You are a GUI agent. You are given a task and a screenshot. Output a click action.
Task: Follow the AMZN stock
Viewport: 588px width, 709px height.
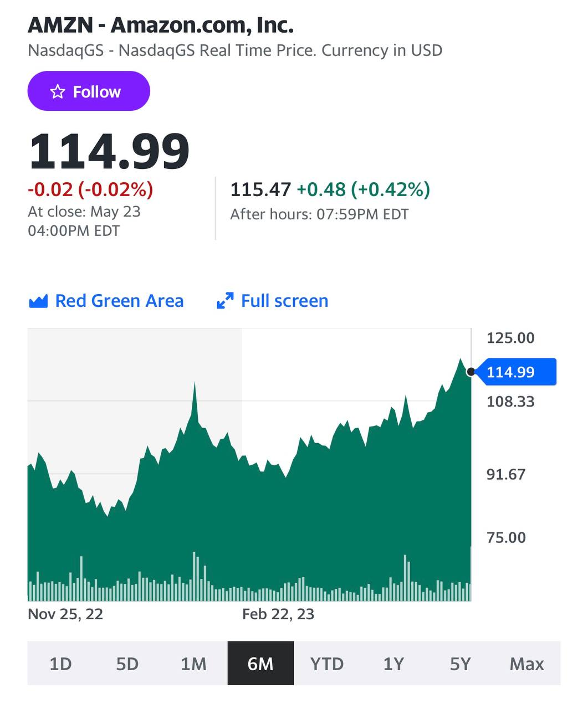coord(89,91)
